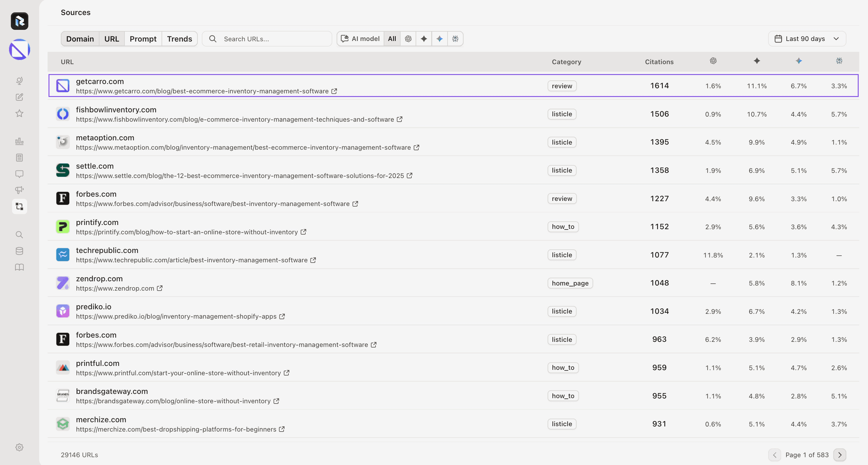Click the "Page 1 of 583" text
The image size is (868, 465).
click(x=807, y=455)
